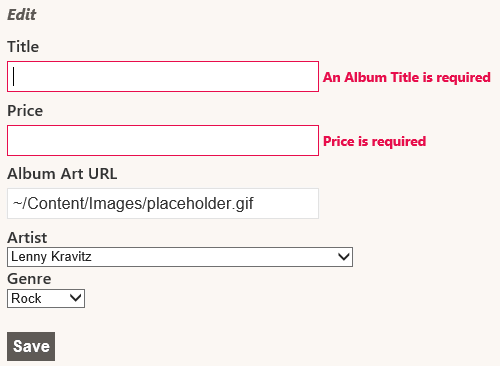Open the Artist dropdown showing Lenny Kravitz
This screenshot has height=366, width=500.
180,257
